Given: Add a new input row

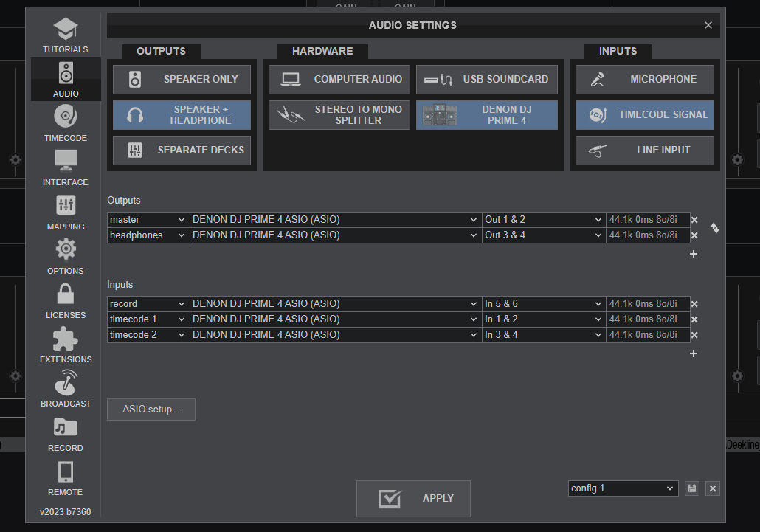Looking at the screenshot, I should [694, 353].
